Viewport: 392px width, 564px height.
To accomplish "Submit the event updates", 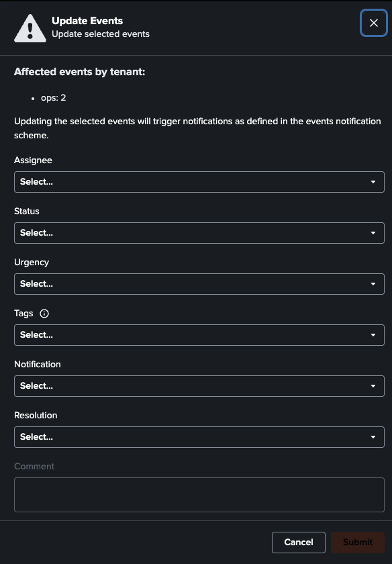I will click(x=358, y=542).
